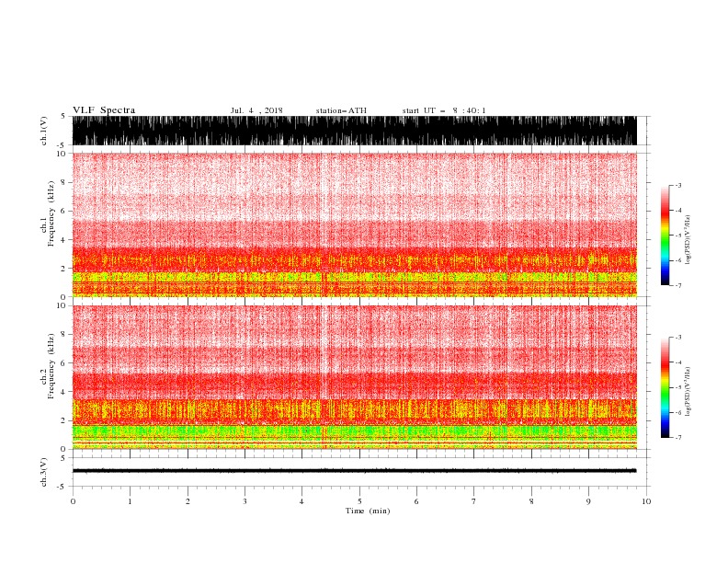728x563 pixels.
Task: Click the ch.2 spectrogram color bar
Action: point(665,387)
